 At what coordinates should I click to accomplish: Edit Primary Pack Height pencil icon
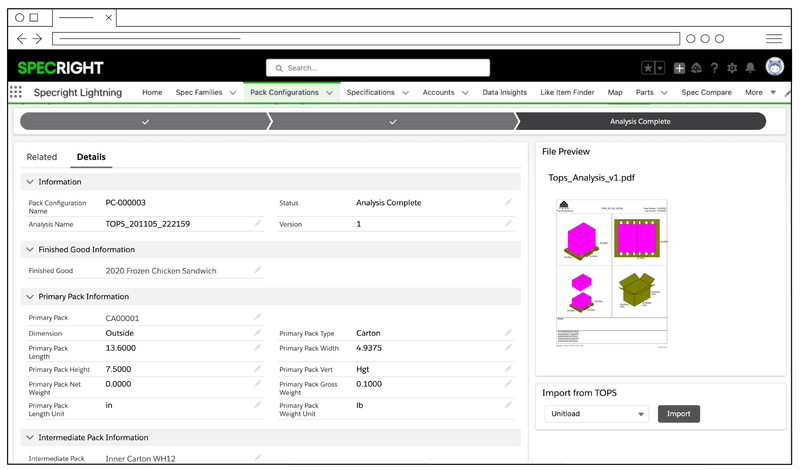point(258,368)
